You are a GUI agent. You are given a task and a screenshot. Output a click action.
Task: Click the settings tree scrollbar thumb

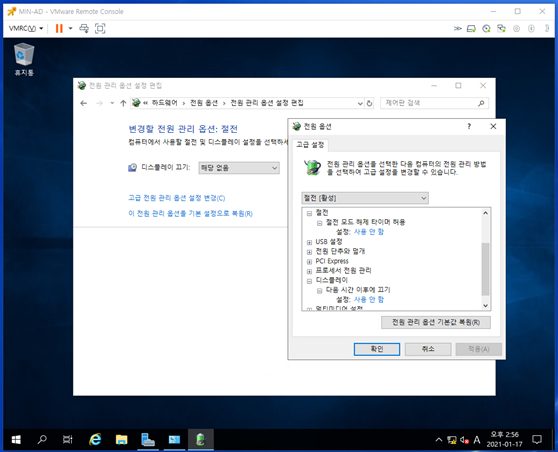tap(485, 269)
